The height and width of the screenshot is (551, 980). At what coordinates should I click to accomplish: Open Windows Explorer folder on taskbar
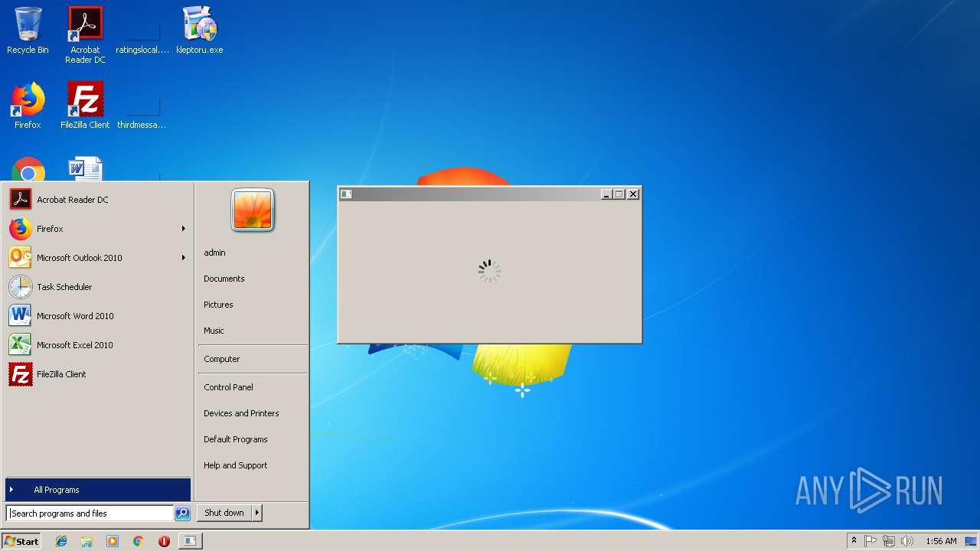pos(87,541)
